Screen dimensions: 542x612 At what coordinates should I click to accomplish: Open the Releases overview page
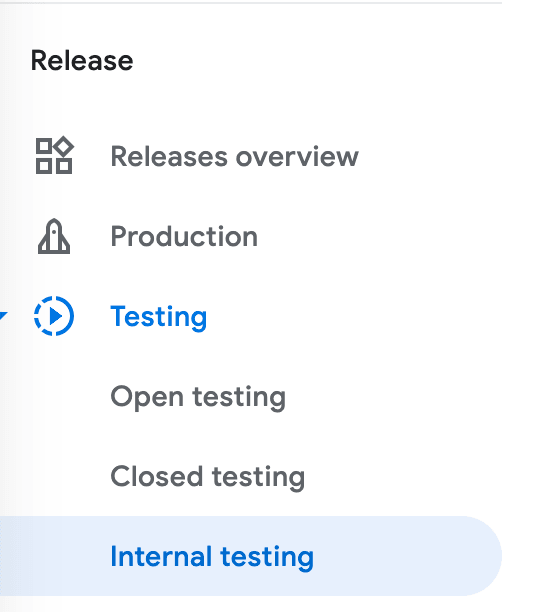(235, 156)
